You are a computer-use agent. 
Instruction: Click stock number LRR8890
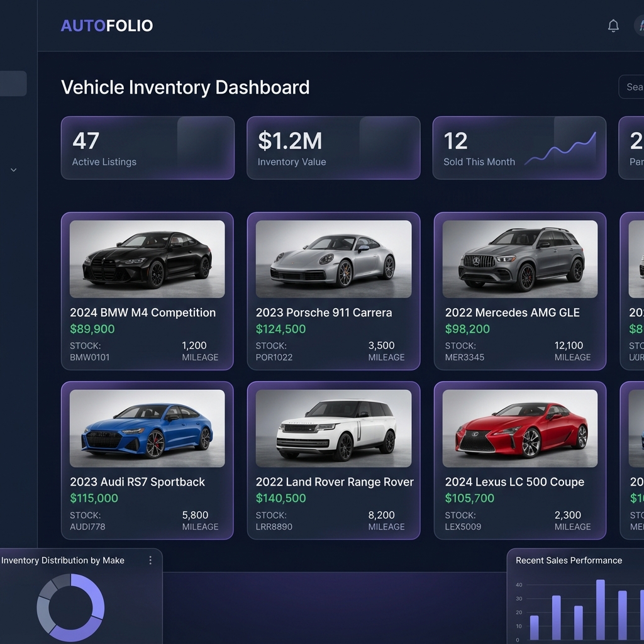point(274,526)
